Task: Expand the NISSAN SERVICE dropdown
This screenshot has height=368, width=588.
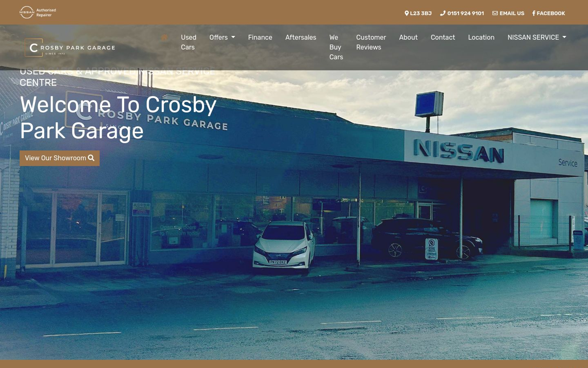Action: (537, 37)
